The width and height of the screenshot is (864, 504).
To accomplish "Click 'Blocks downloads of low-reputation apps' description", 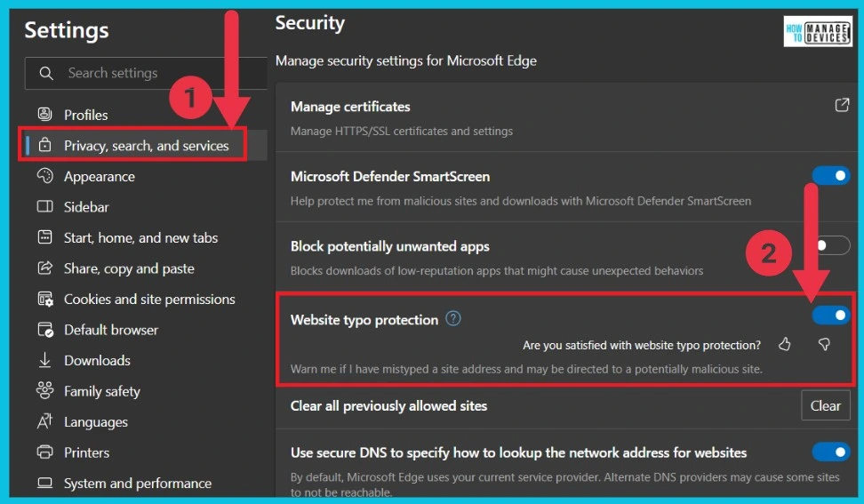I will [497, 270].
